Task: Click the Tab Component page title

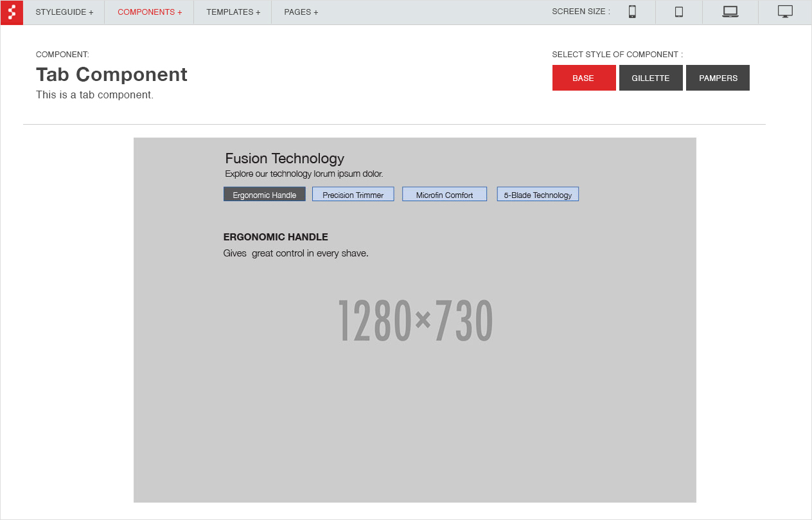Action: coord(112,75)
